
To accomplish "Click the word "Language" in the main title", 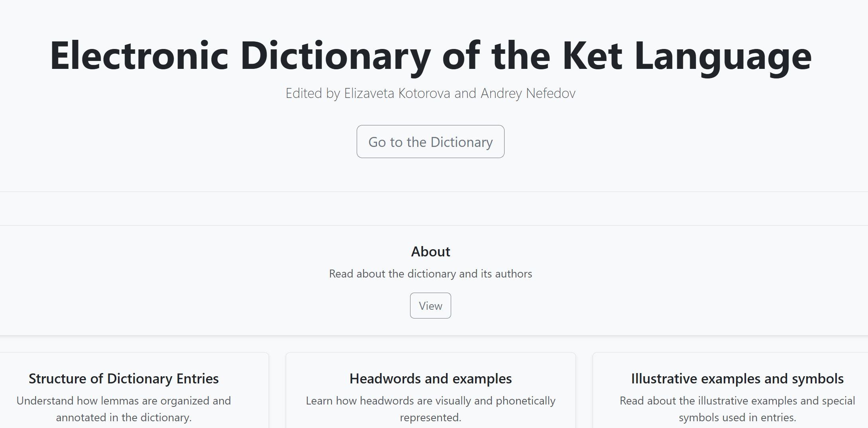I will 723,56.
